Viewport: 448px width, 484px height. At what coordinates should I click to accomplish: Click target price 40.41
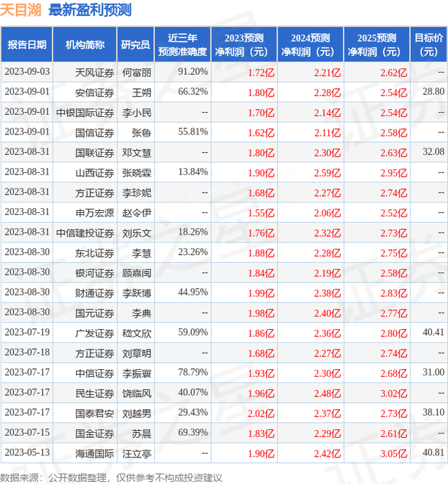(433, 332)
